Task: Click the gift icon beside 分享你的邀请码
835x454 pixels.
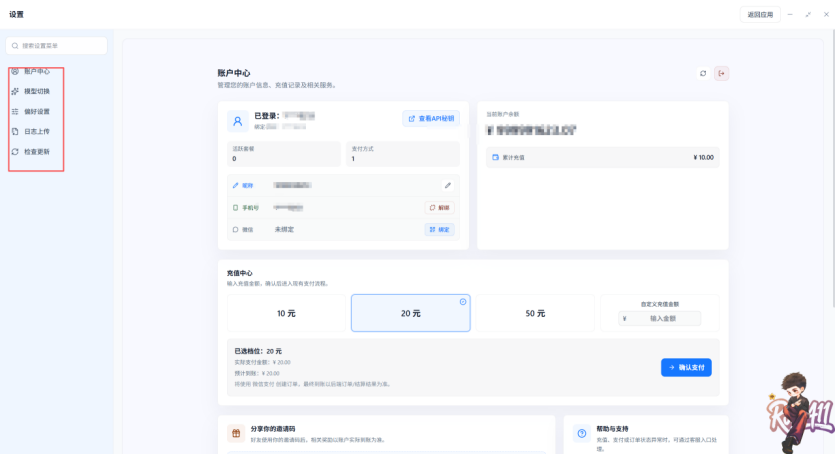Action: click(236, 433)
